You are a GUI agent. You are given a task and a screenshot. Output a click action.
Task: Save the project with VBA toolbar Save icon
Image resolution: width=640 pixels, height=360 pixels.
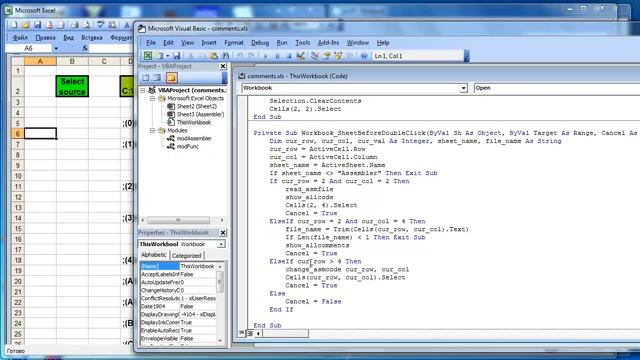pos(177,56)
